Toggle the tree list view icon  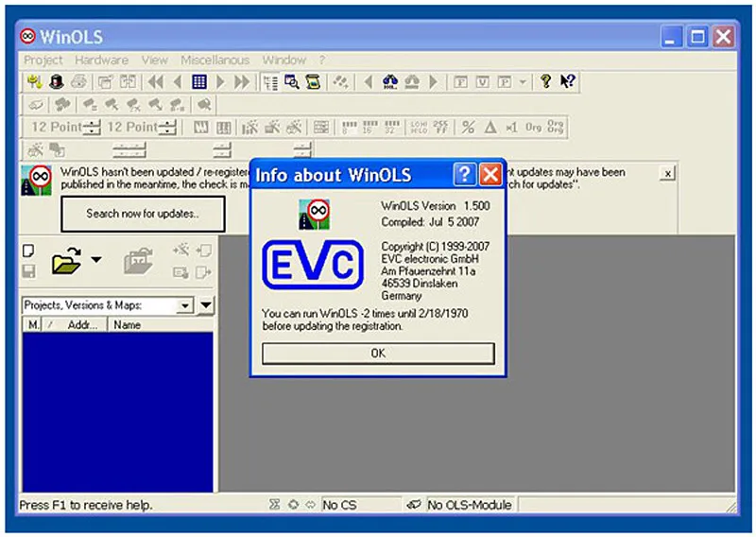click(x=270, y=82)
